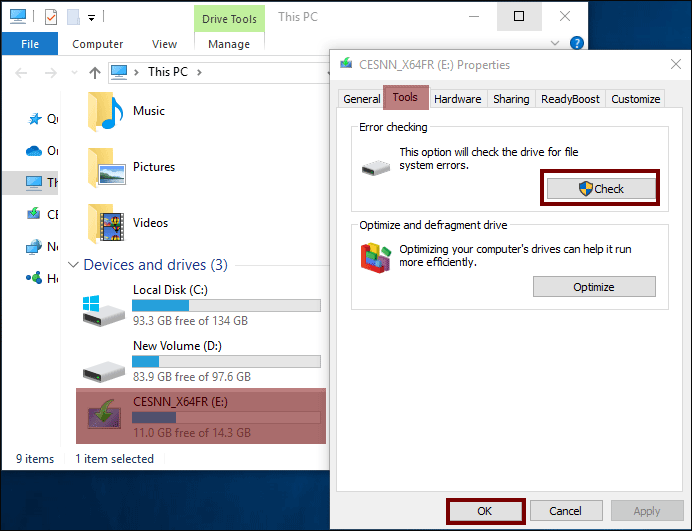The width and height of the screenshot is (692, 531).
Task: Open the Hardware tab
Action: (x=458, y=99)
